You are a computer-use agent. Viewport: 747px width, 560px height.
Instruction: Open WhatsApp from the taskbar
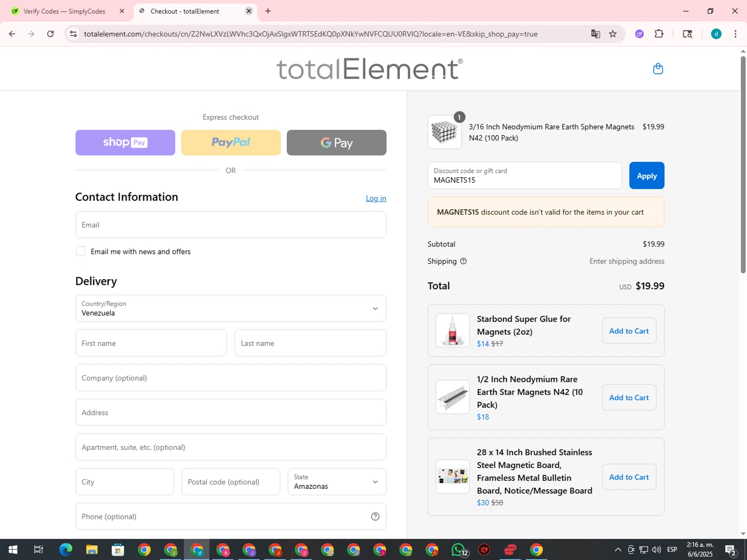[x=458, y=550]
